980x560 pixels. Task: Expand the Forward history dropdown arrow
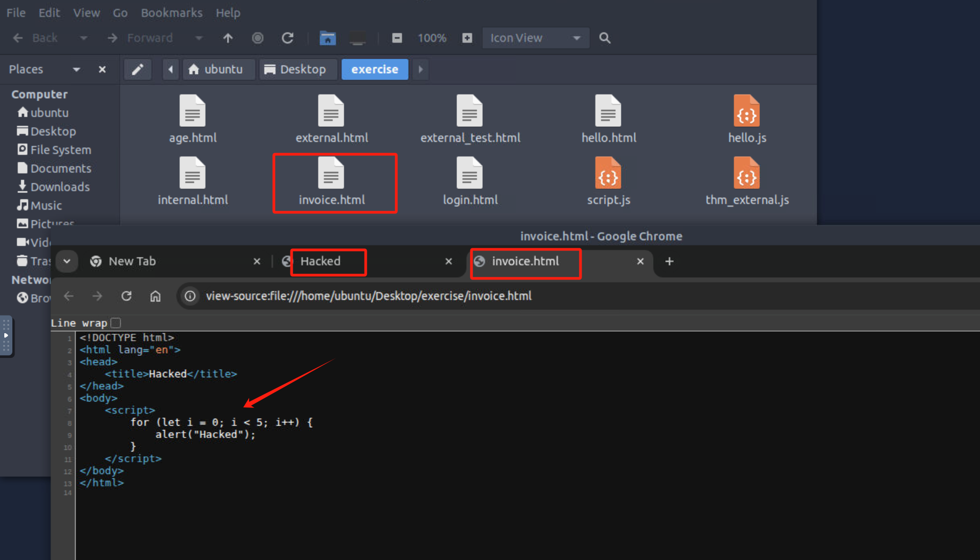199,38
